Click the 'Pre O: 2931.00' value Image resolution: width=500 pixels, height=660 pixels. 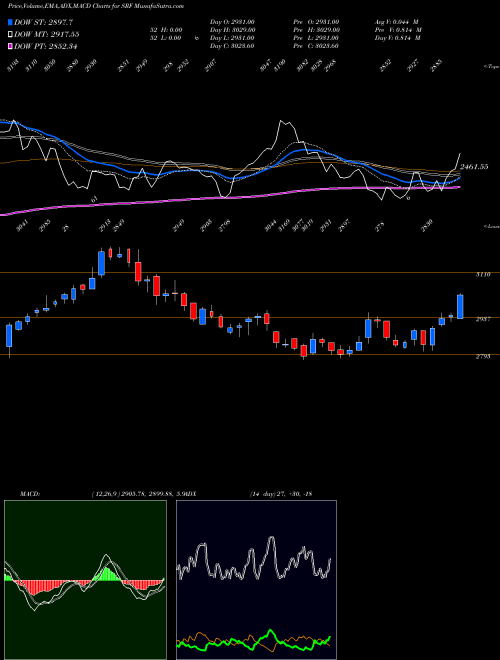click(316, 22)
